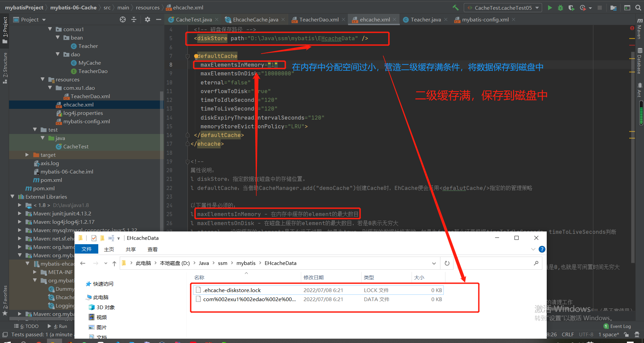Open Explorer recent locations chevron
Screen dimensions: 644x343
click(x=106, y=263)
